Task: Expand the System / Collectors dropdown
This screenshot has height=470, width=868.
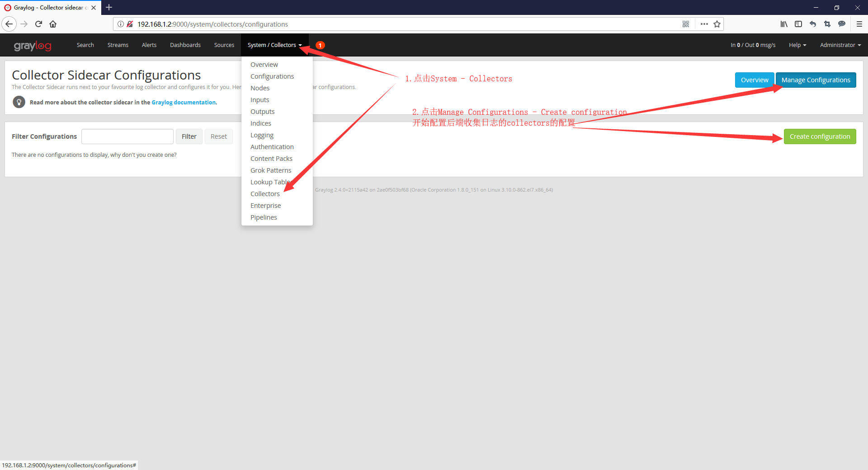Action: (x=274, y=45)
